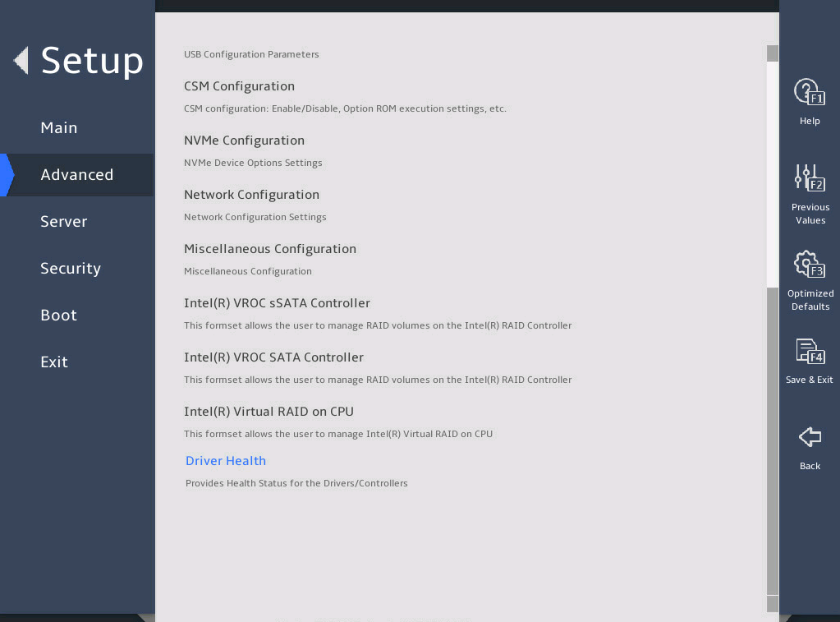This screenshot has width=840, height=622.
Task: Click the 'Save & Exit' label
Action: [809, 380]
